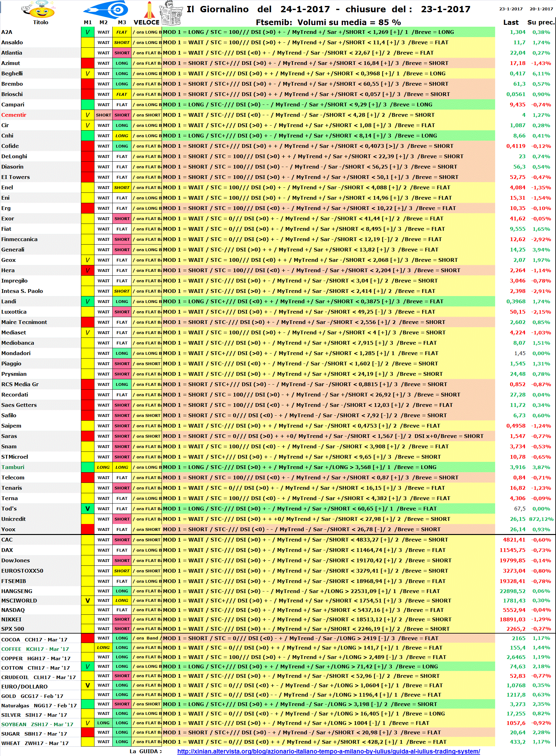Click the Su prec. column header
Image resolution: width=556 pixels, height=756 pixels.
click(541, 22)
